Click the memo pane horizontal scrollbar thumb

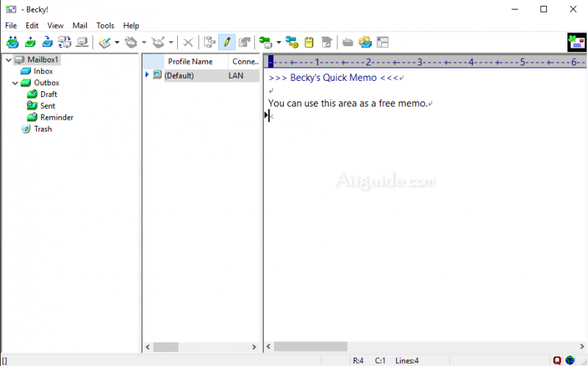point(310,346)
